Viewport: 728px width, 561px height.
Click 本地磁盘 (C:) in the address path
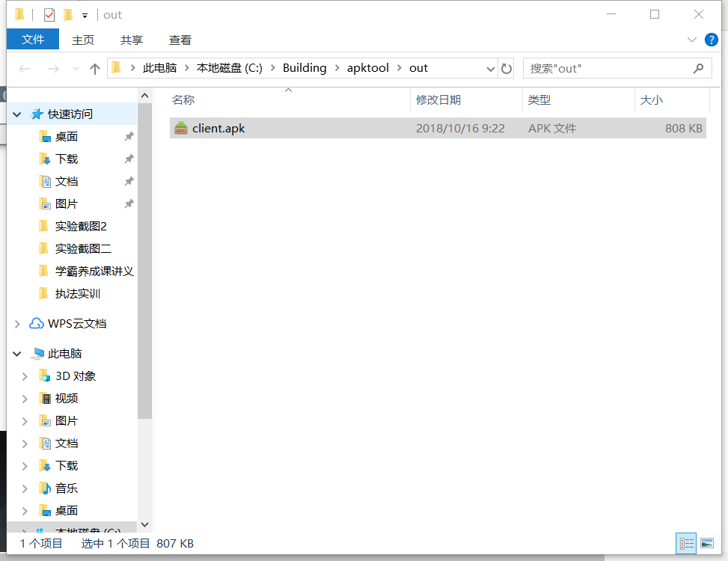pyautogui.click(x=230, y=68)
